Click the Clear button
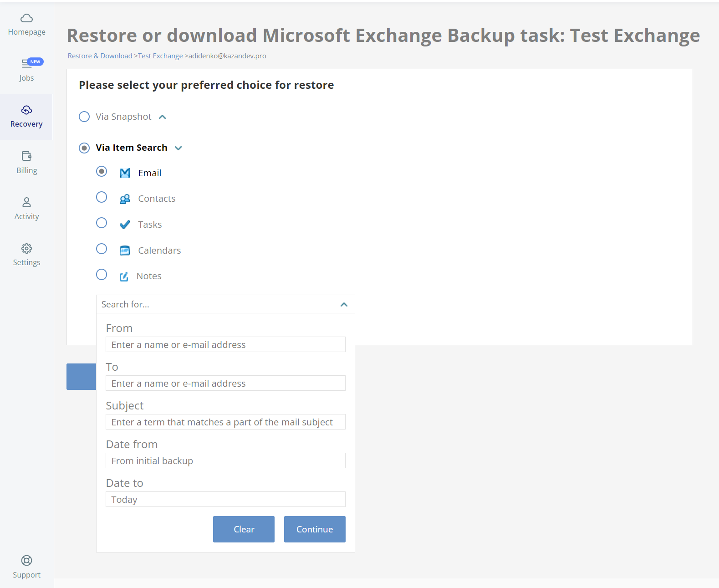Image resolution: width=719 pixels, height=588 pixels. 244,529
